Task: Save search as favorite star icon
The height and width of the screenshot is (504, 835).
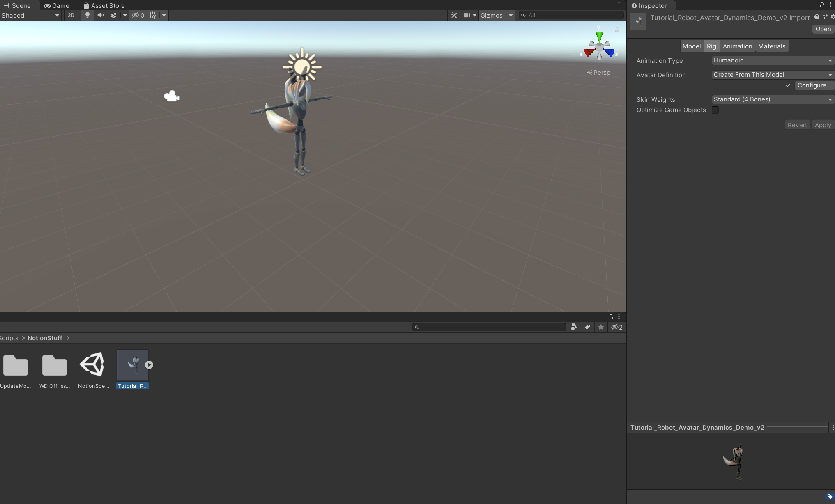Action: tap(601, 327)
